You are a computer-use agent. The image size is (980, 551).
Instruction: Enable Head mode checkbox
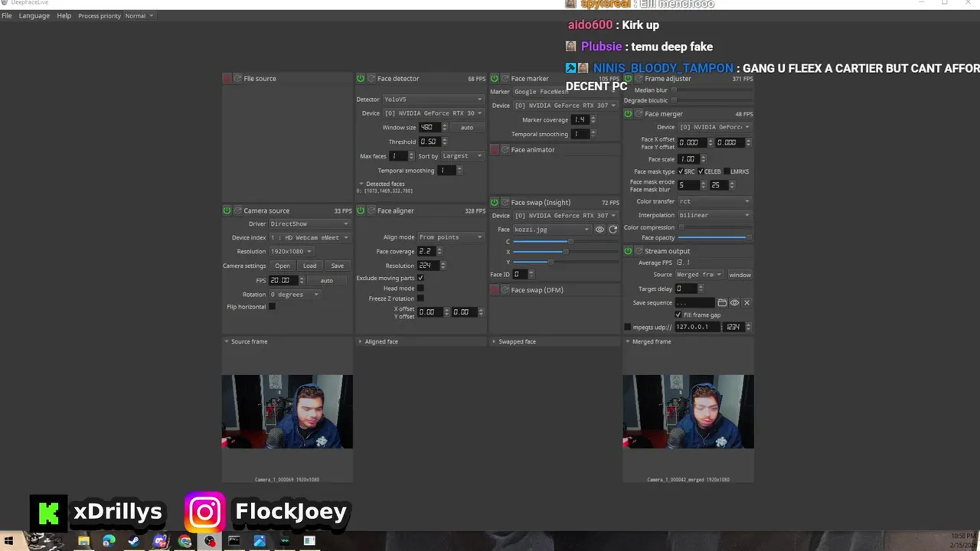tap(420, 289)
